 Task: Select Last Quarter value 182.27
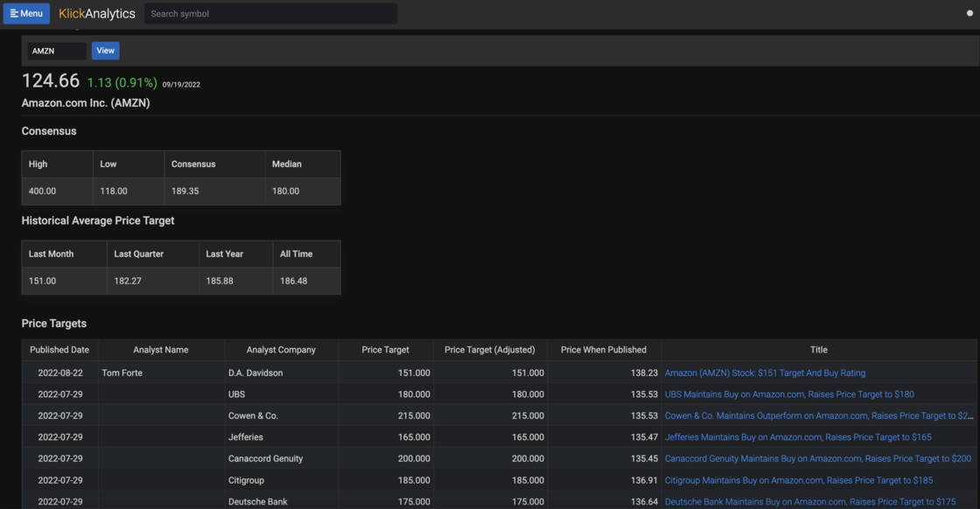click(128, 281)
